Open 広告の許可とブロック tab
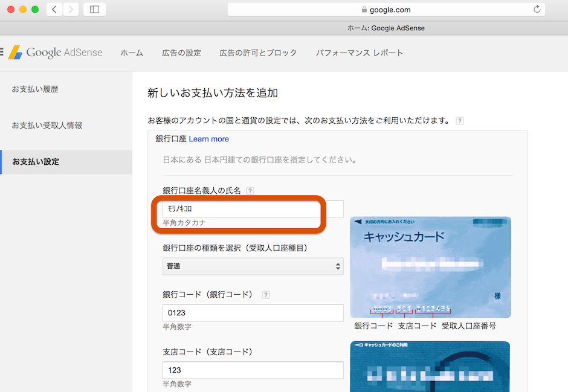This screenshot has width=568, height=392. 258,53
